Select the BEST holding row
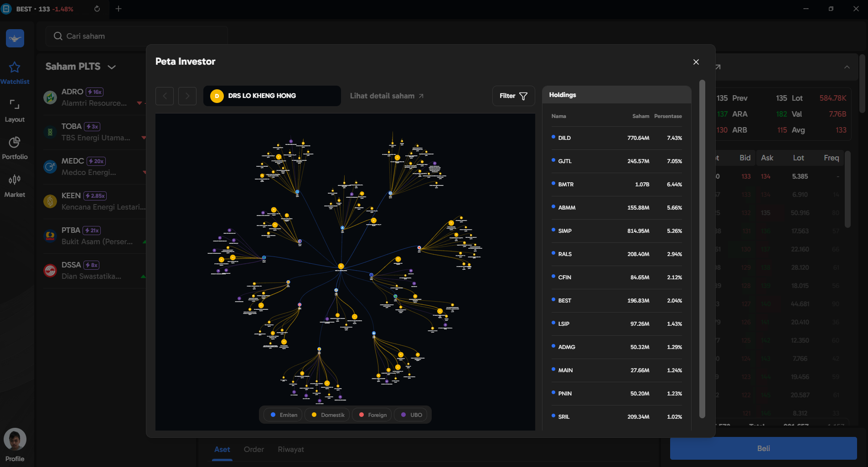Screen dimensions: 868x467 click(x=616, y=301)
